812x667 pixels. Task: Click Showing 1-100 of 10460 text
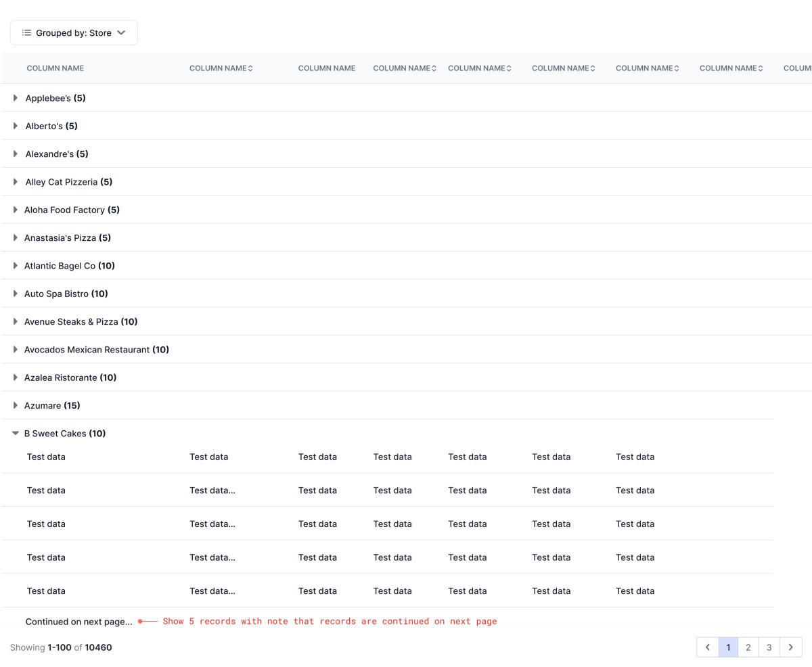click(61, 647)
